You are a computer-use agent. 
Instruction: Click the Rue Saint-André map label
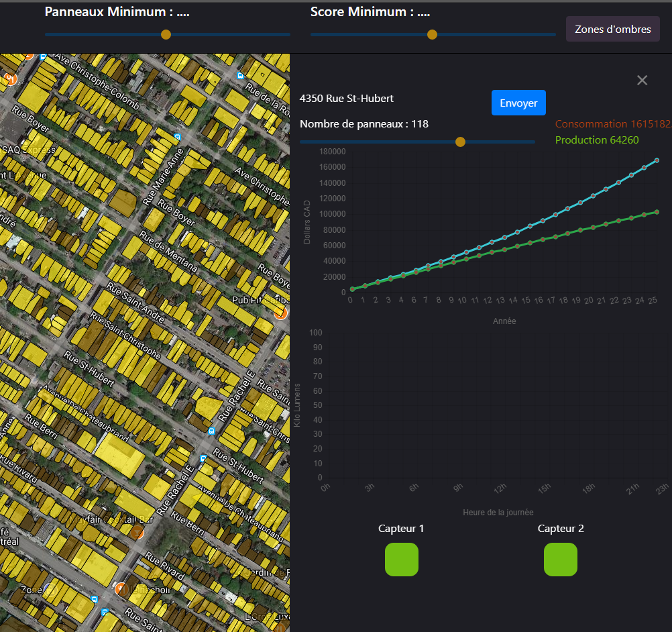[135, 303]
